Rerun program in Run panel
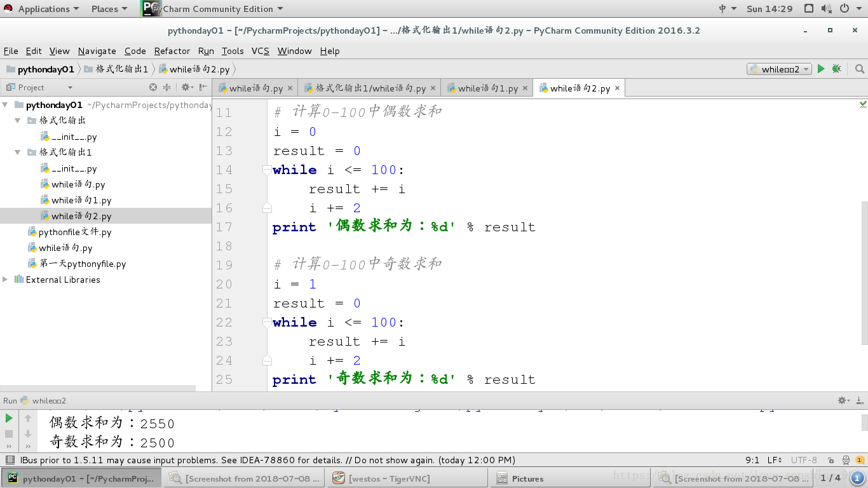This screenshot has height=488, width=868. tap(9, 418)
